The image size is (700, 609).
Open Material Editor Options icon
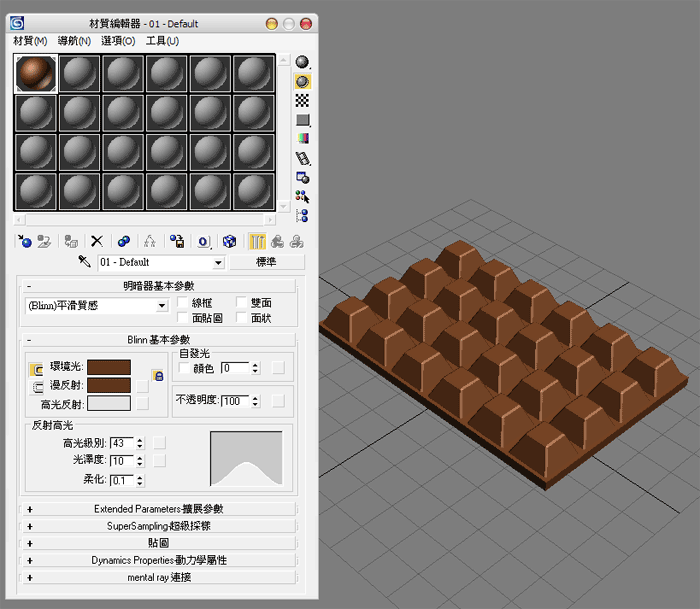click(303, 178)
